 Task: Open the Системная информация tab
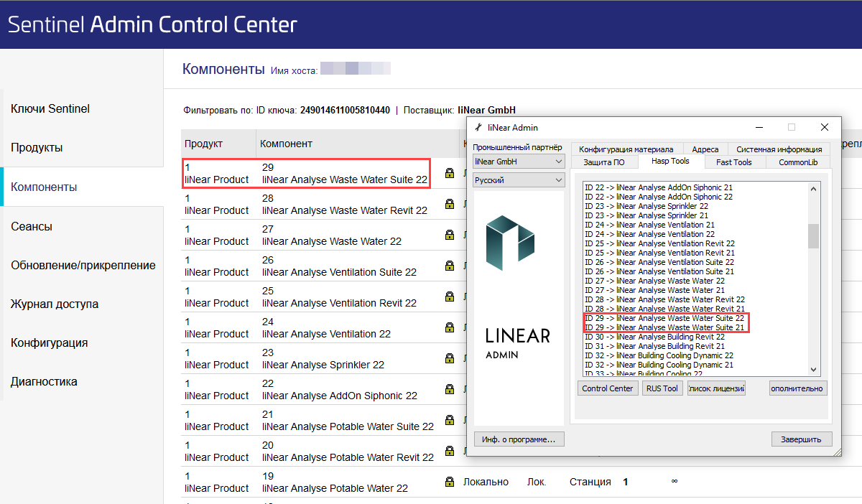[779, 149]
